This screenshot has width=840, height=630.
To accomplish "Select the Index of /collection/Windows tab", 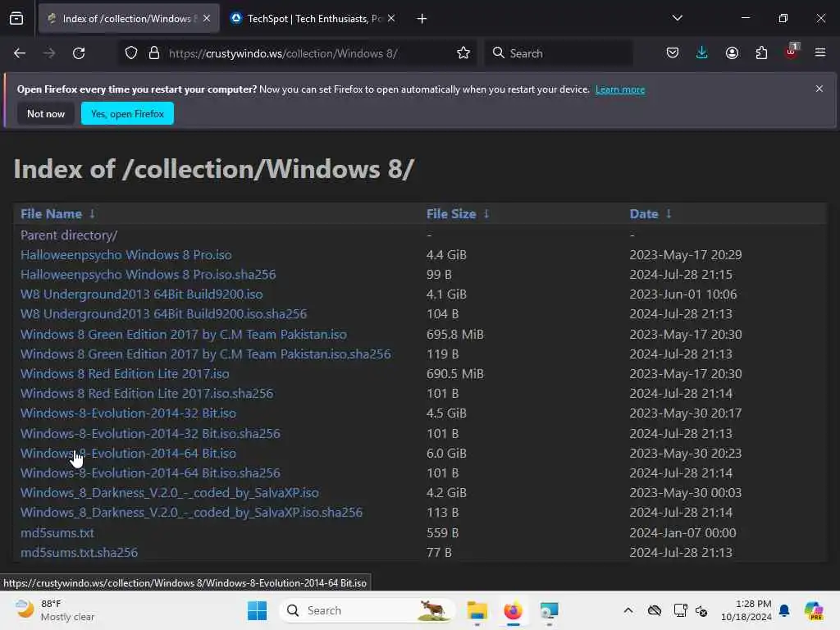I will [130, 19].
